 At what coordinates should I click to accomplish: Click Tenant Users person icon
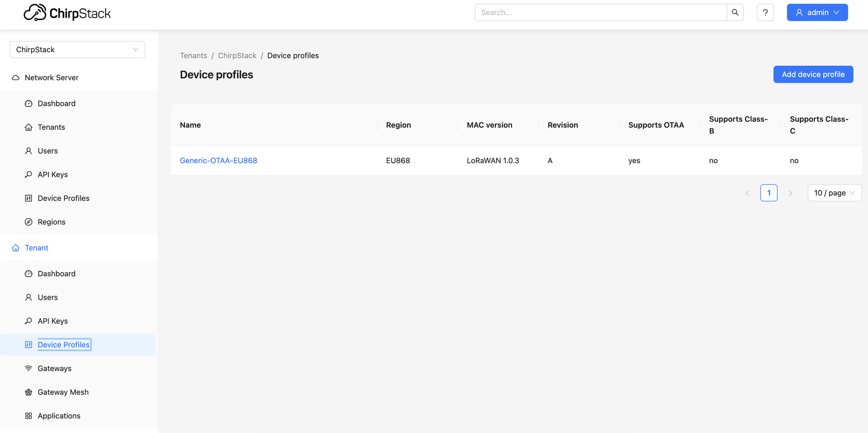click(x=28, y=298)
